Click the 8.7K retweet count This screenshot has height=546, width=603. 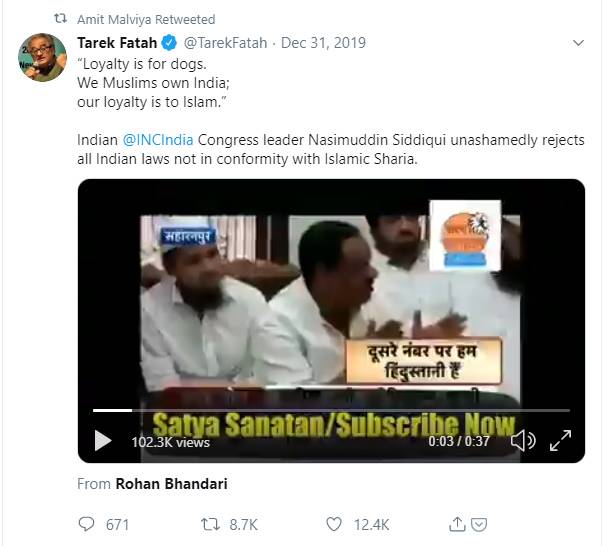(242, 523)
